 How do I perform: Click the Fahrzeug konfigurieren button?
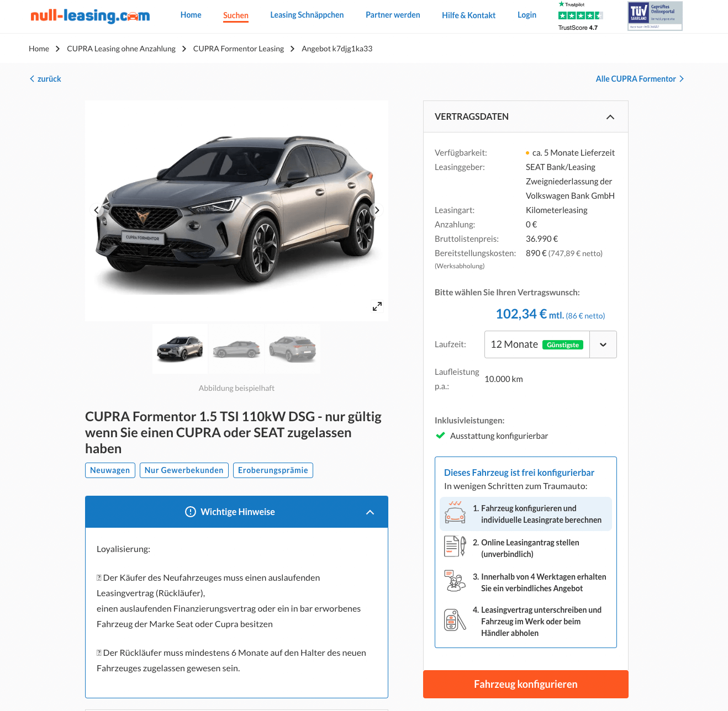point(526,684)
